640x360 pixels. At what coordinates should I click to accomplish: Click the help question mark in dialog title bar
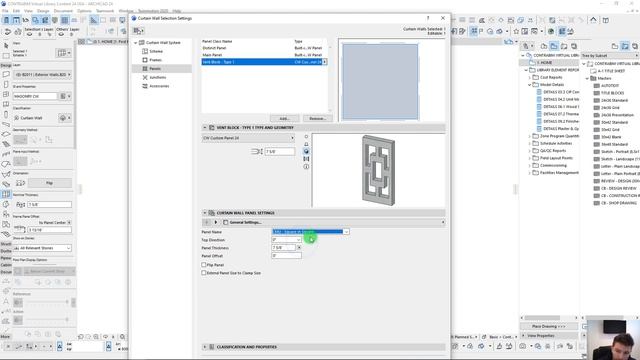[x=428, y=18]
